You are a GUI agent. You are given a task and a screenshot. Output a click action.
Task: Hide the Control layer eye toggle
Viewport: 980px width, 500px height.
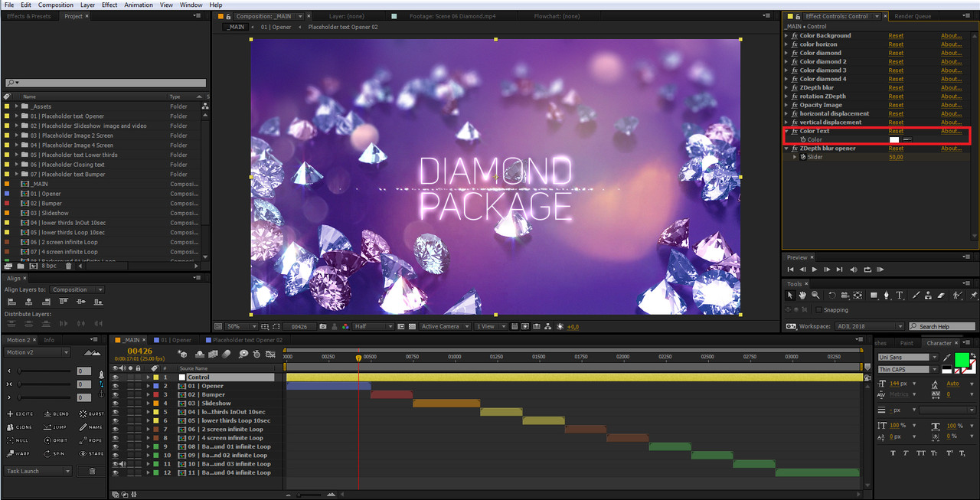point(116,377)
